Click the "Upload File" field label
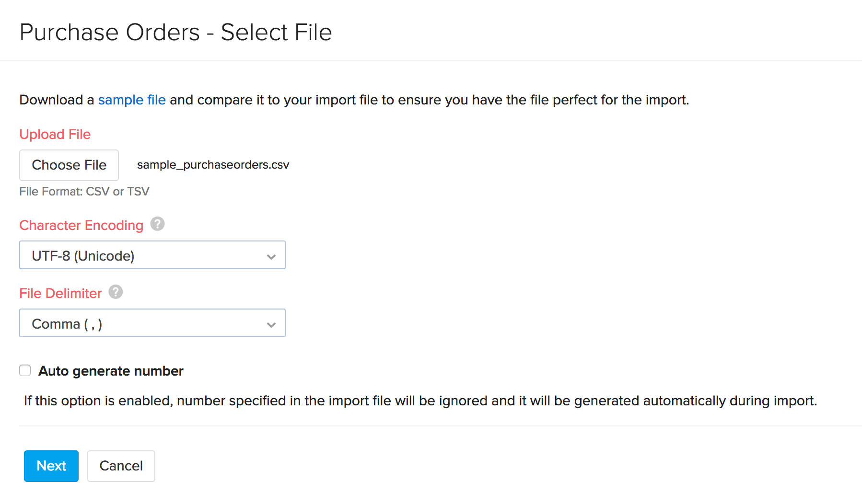862x504 pixels. tap(55, 134)
